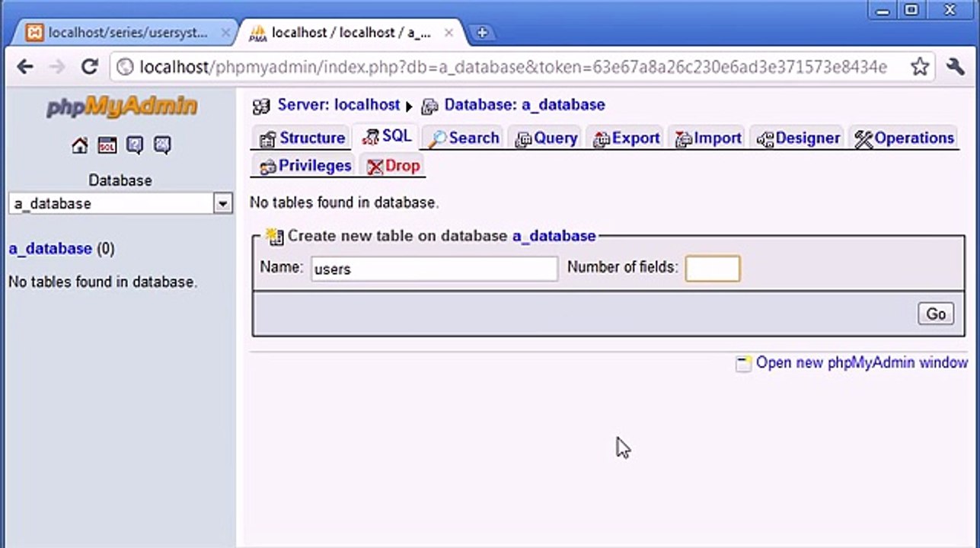Image resolution: width=980 pixels, height=548 pixels.
Task: Click the Create new table star icon
Action: [274, 237]
